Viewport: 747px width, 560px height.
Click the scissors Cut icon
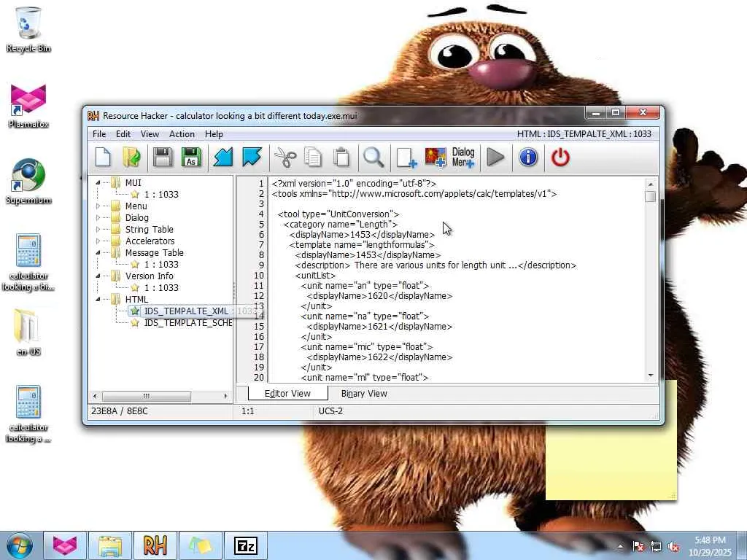click(285, 157)
